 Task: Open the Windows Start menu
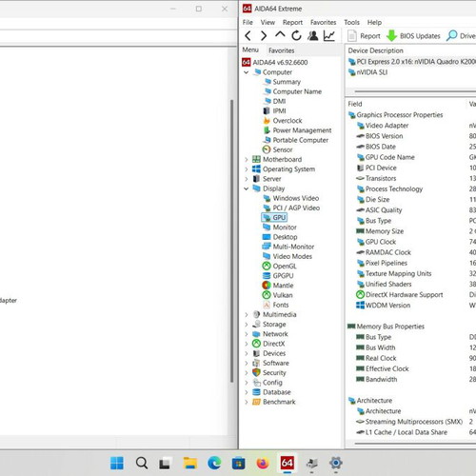117,464
